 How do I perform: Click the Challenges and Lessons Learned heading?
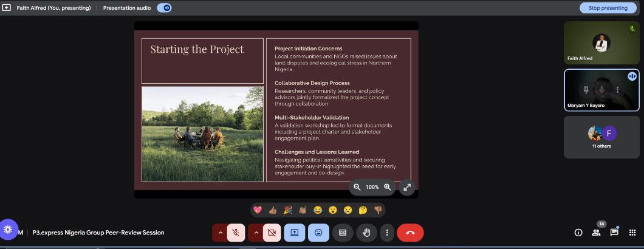[x=317, y=152]
